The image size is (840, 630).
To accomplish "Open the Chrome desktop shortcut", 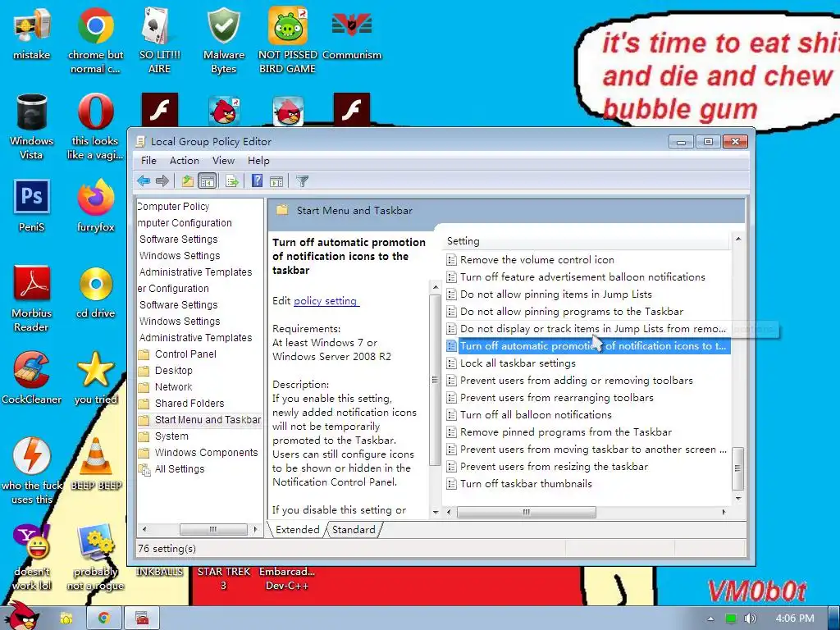I will click(x=95, y=40).
